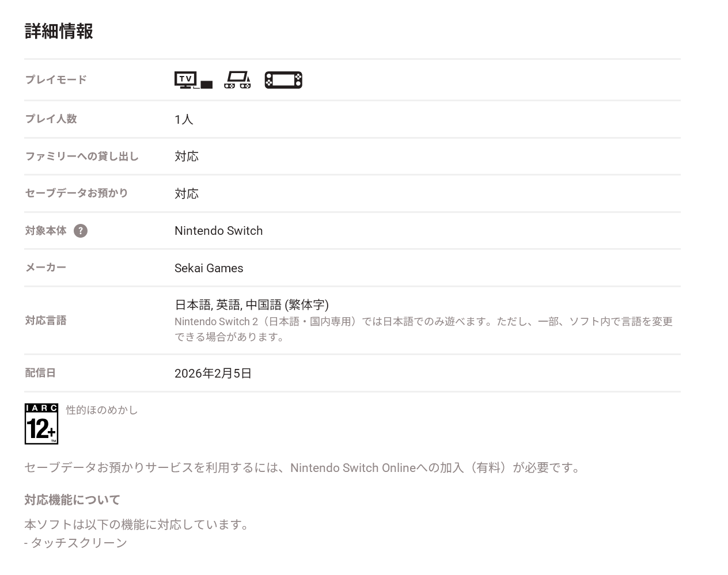
Task: Select the Nintendo Switch value
Action: coord(219,231)
